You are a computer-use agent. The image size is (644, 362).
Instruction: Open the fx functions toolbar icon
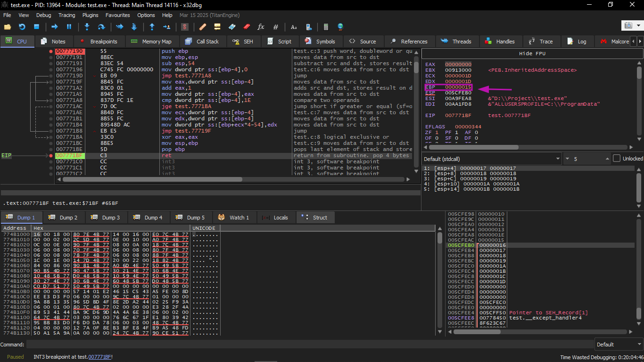[261, 27]
